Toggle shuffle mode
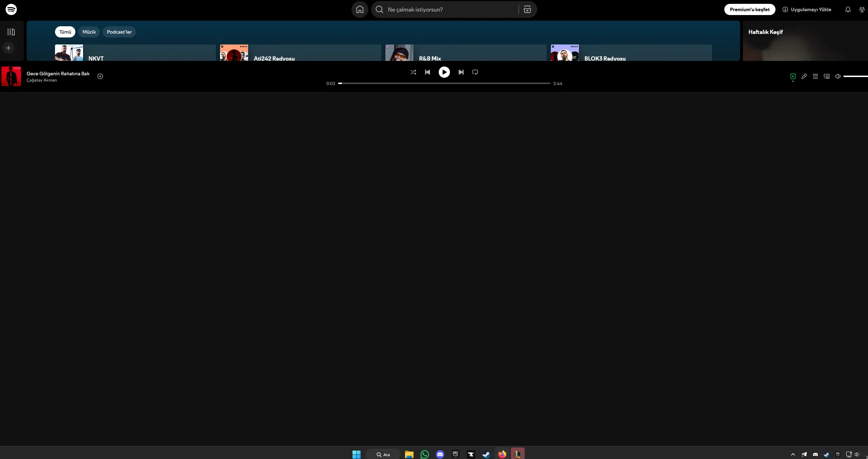 click(413, 72)
